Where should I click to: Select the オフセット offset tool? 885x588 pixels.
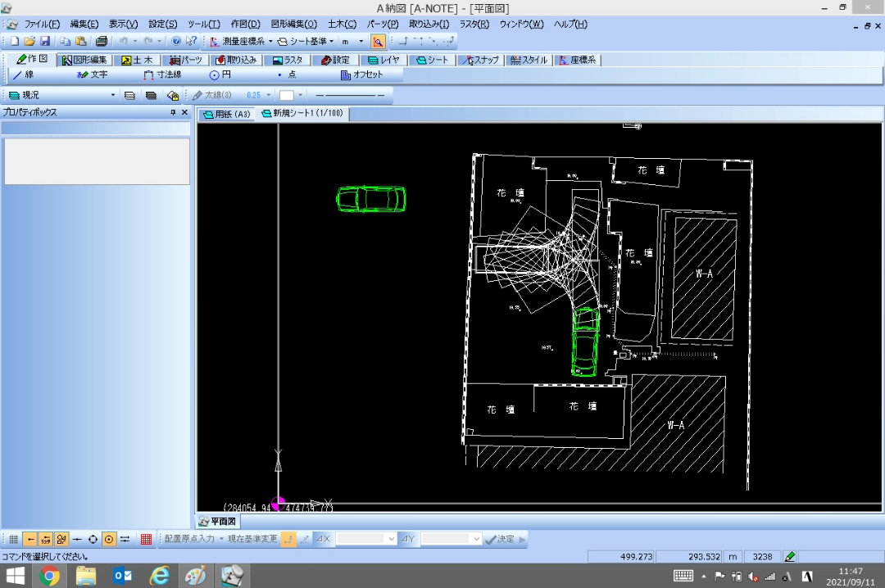[x=362, y=75]
